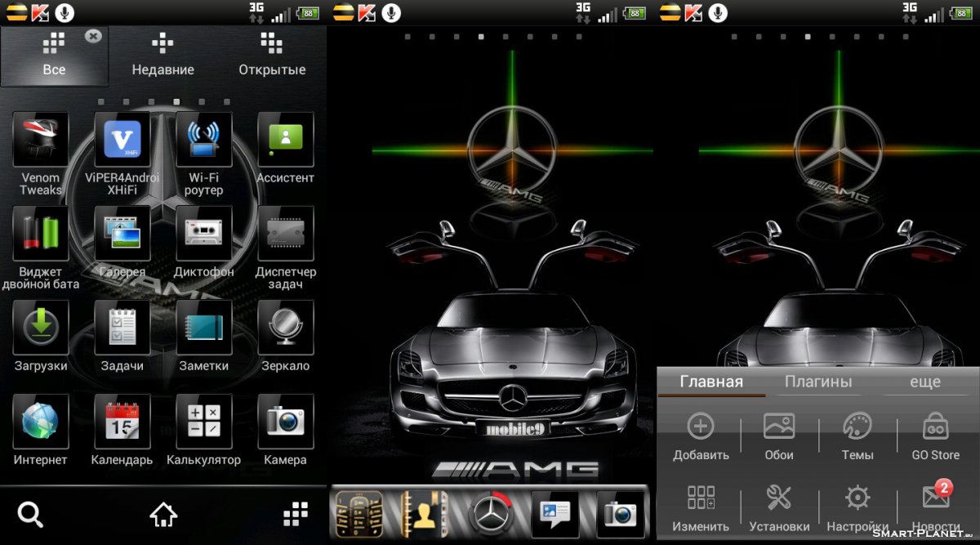Open the gold phone dialer in the dock
980x545 pixels.
361,513
